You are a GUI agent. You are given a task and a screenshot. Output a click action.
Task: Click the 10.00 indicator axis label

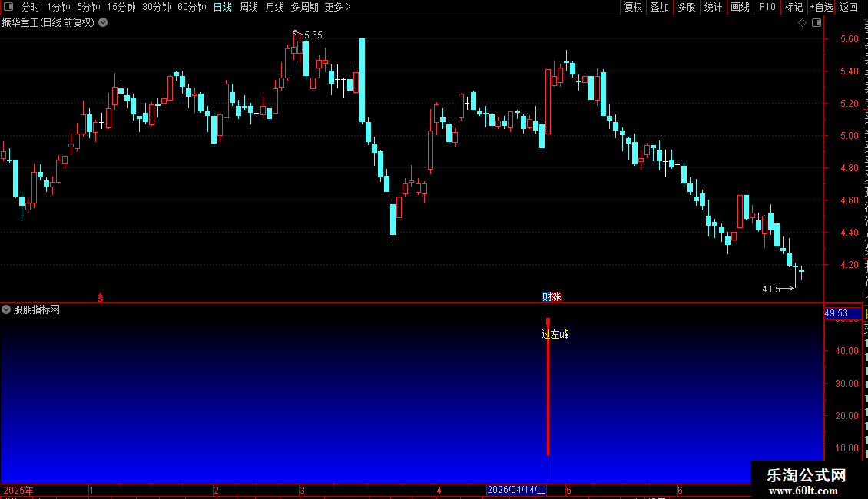click(x=847, y=448)
